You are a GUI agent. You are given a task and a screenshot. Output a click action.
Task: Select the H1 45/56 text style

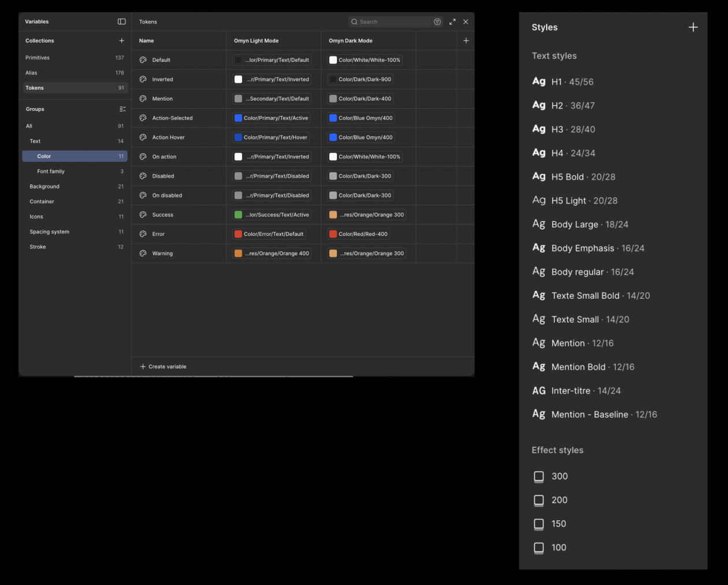(x=572, y=82)
